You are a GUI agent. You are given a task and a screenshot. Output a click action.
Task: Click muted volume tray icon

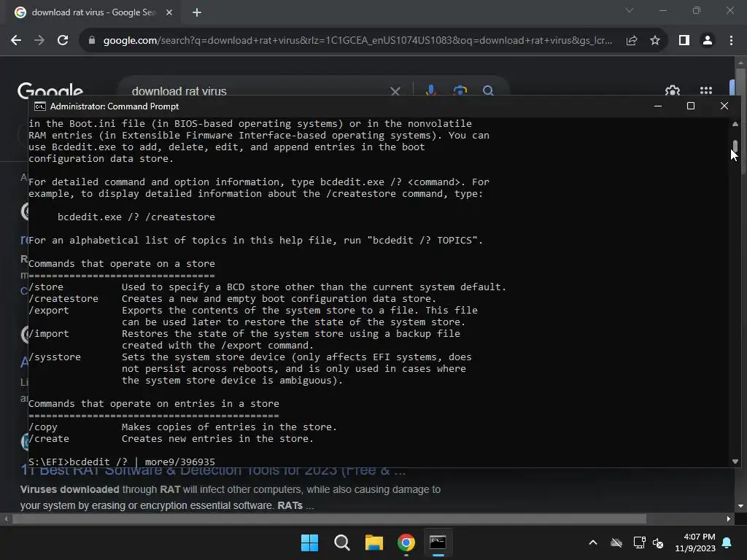coord(658,542)
